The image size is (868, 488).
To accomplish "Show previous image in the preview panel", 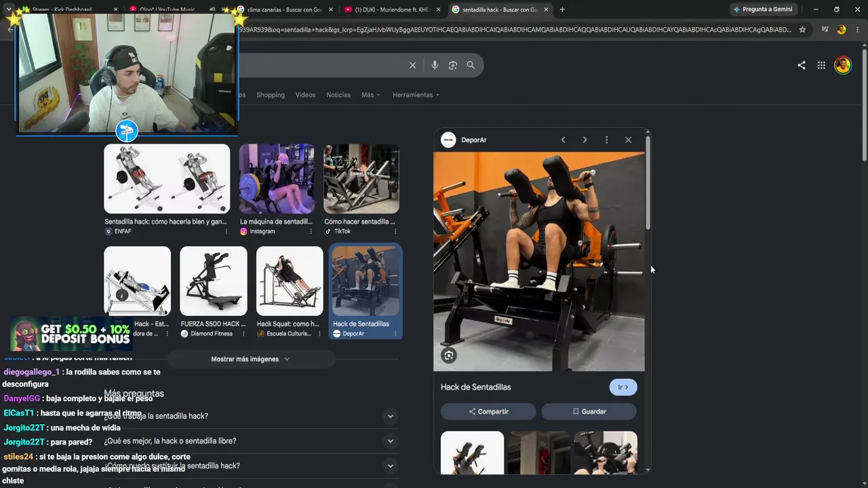I will (563, 140).
